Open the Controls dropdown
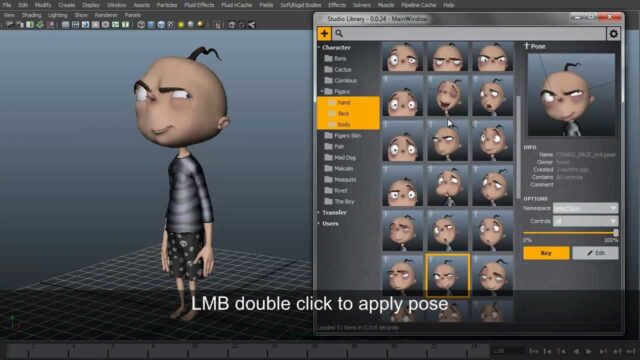The width and height of the screenshot is (640, 360). click(585, 221)
